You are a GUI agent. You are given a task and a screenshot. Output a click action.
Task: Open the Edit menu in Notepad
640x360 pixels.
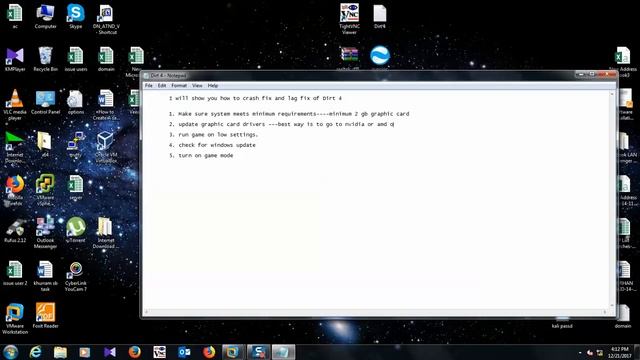[x=162, y=86]
